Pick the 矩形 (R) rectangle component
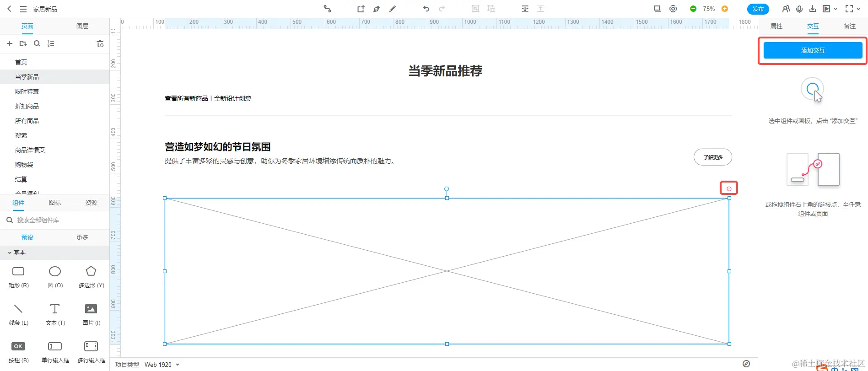Screen dimensions: 868x371 pos(18,276)
